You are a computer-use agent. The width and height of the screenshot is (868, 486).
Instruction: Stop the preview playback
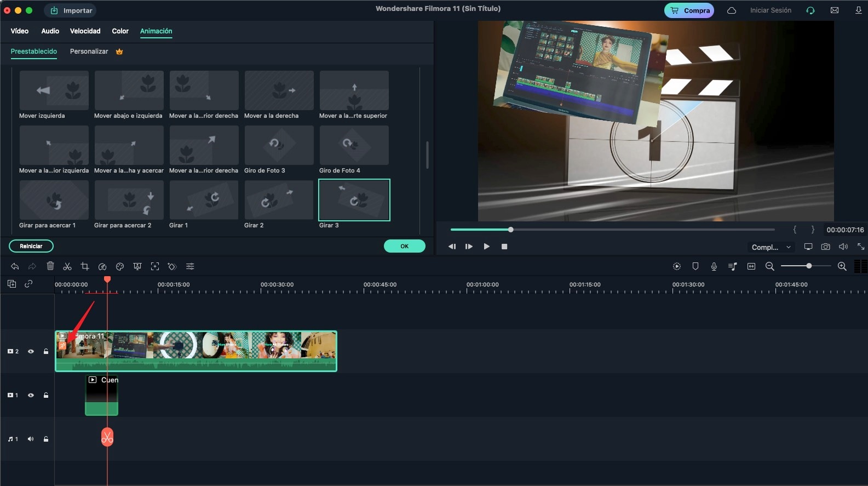[x=504, y=247]
